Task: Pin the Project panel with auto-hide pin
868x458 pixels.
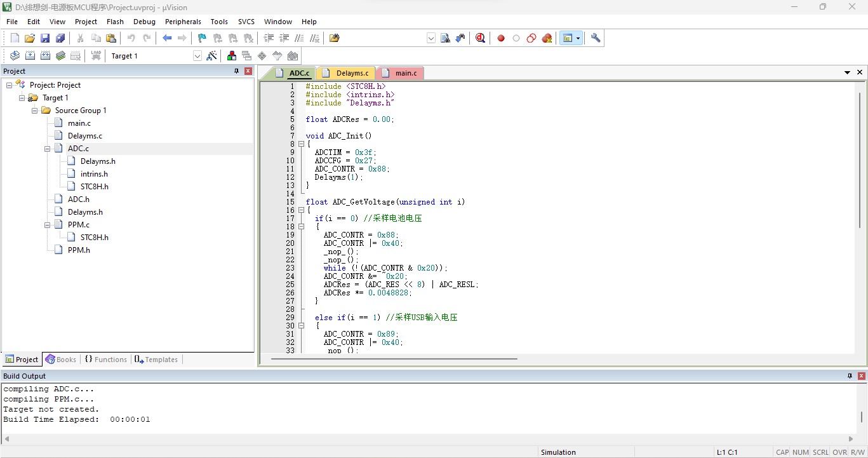Action: tap(237, 71)
